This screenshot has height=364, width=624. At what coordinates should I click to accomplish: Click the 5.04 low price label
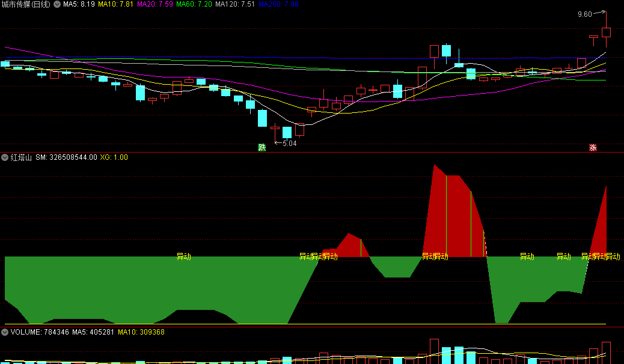pyautogui.click(x=290, y=143)
